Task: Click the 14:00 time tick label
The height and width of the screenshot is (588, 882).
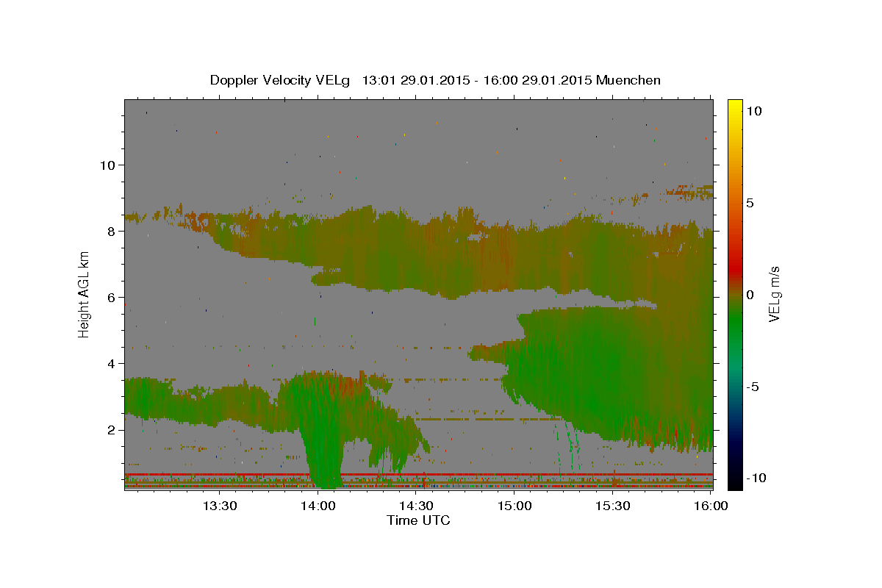Action: pos(318,506)
